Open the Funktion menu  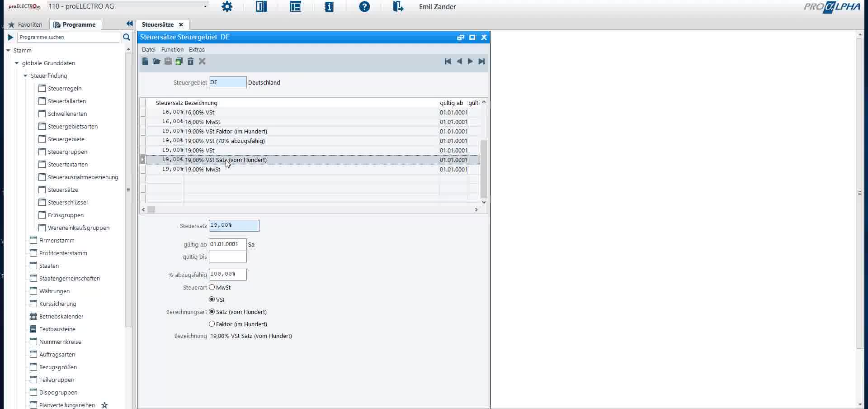[172, 49]
